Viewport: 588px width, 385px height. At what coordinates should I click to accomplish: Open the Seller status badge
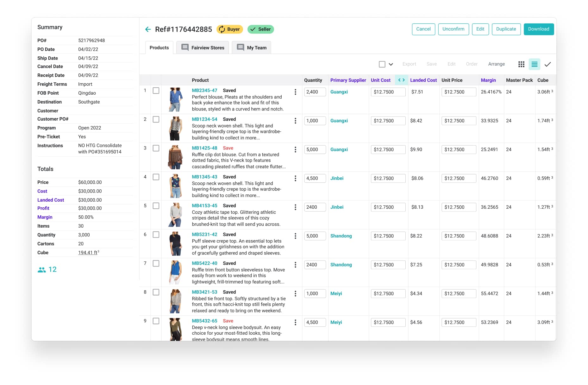coord(260,29)
